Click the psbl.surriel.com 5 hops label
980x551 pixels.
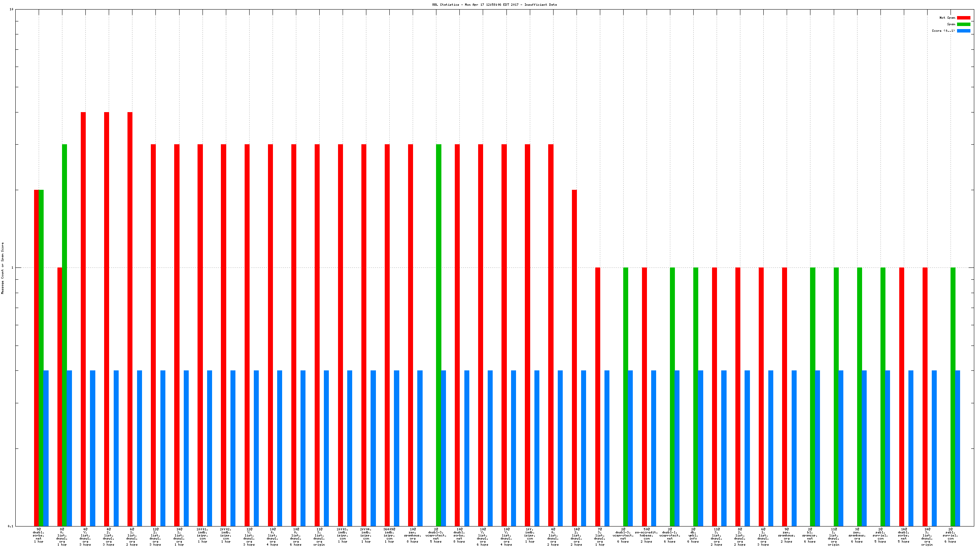880,535
